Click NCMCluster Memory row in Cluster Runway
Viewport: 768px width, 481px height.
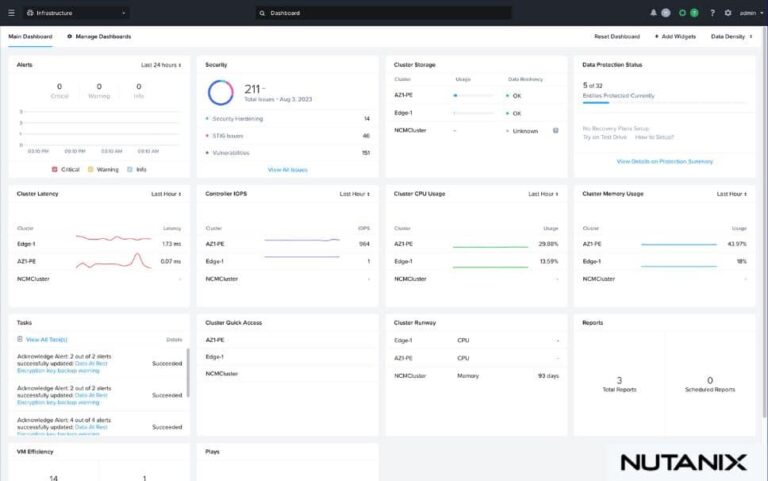pos(476,376)
